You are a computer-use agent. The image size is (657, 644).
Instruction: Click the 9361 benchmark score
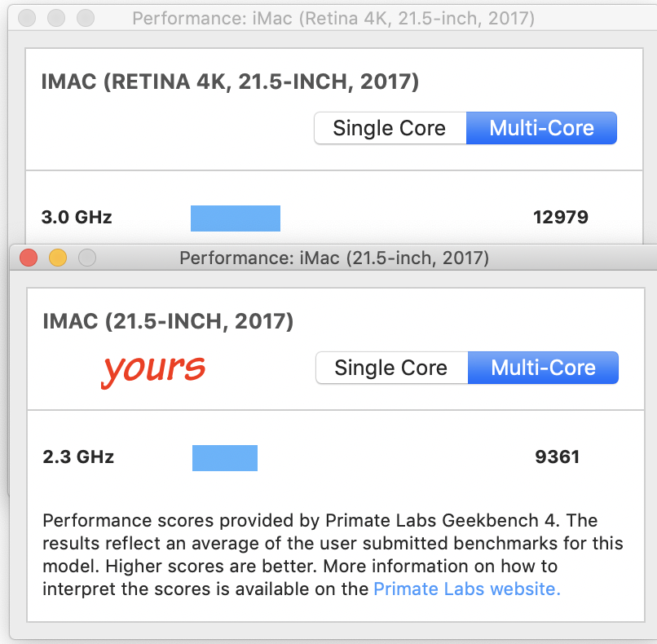557,457
